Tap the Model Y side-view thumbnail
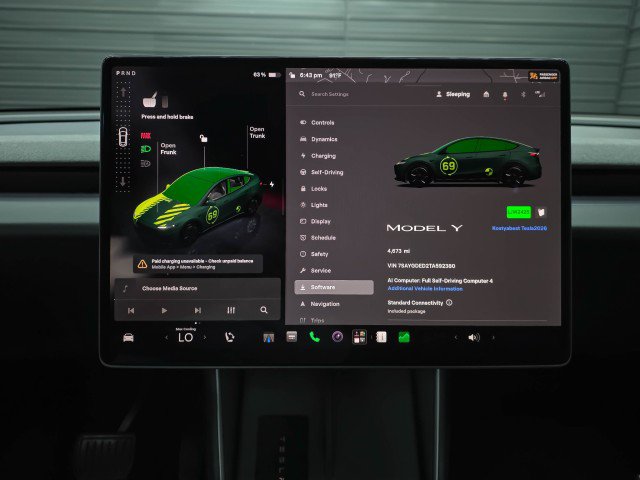The image size is (640, 480). (467, 162)
